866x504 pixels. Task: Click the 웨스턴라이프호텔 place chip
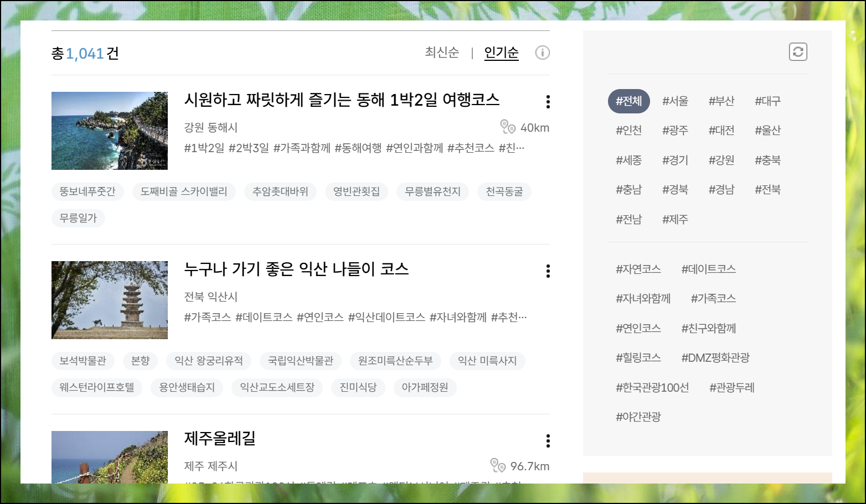click(97, 387)
